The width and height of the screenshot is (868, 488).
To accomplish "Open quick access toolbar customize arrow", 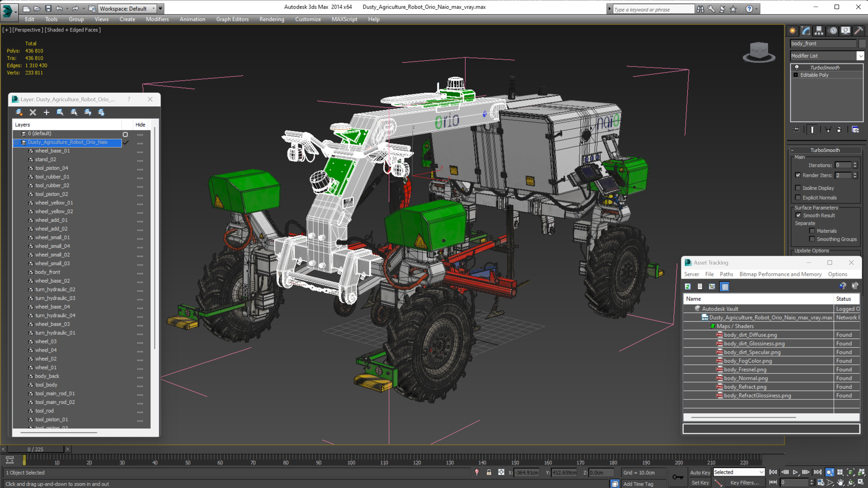I will [x=160, y=9].
